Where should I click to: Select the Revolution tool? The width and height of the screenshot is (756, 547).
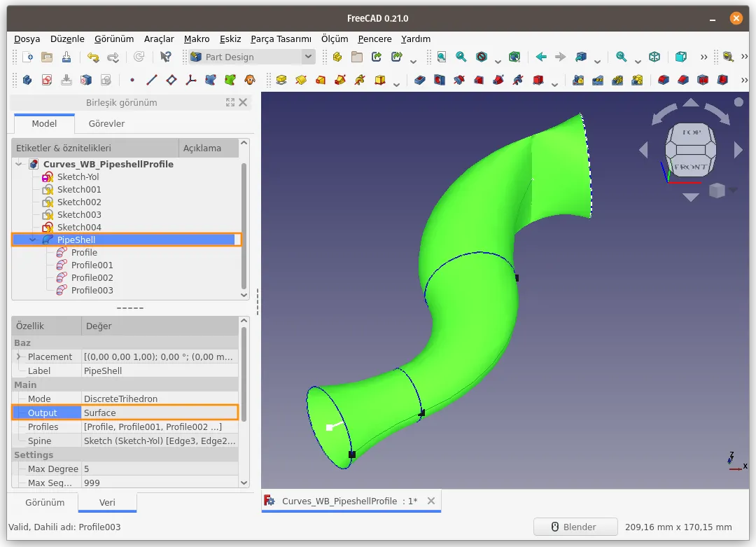click(301, 80)
